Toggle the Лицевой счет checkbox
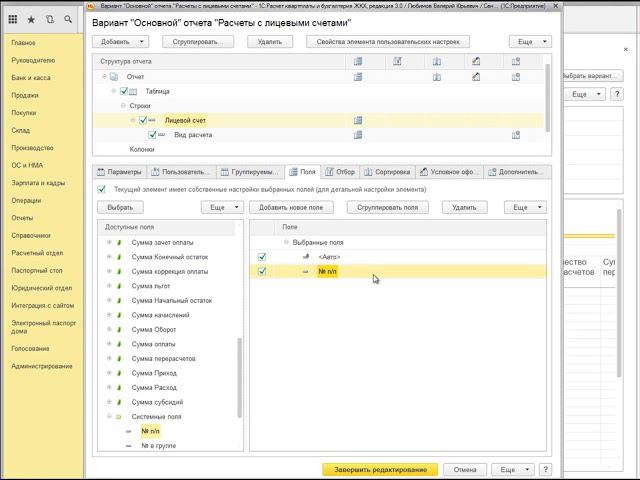Image resolution: width=640 pixels, height=480 pixels. [x=142, y=120]
